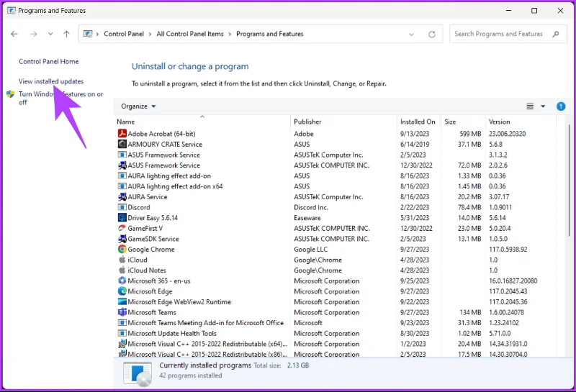Screen dimensions: 576x392
Task: Click the AURA Service program icon
Action: pyautogui.click(x=122, y=197)
